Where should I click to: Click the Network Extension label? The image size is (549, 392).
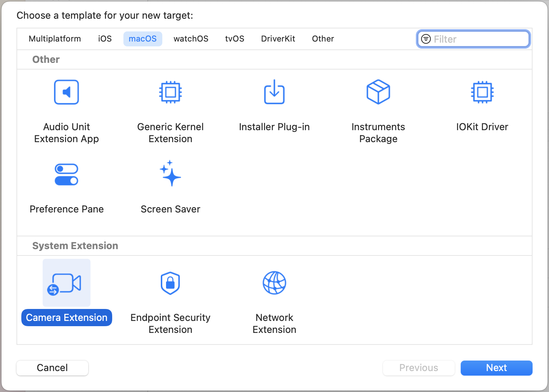274,324
